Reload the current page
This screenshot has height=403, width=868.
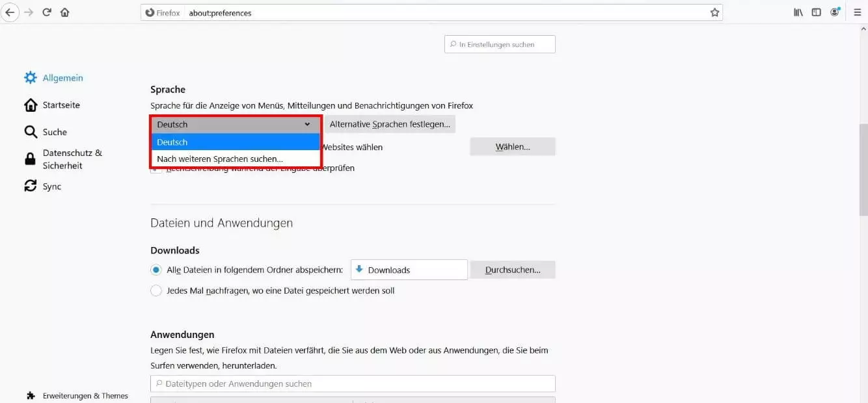click(x=47, y=12)
